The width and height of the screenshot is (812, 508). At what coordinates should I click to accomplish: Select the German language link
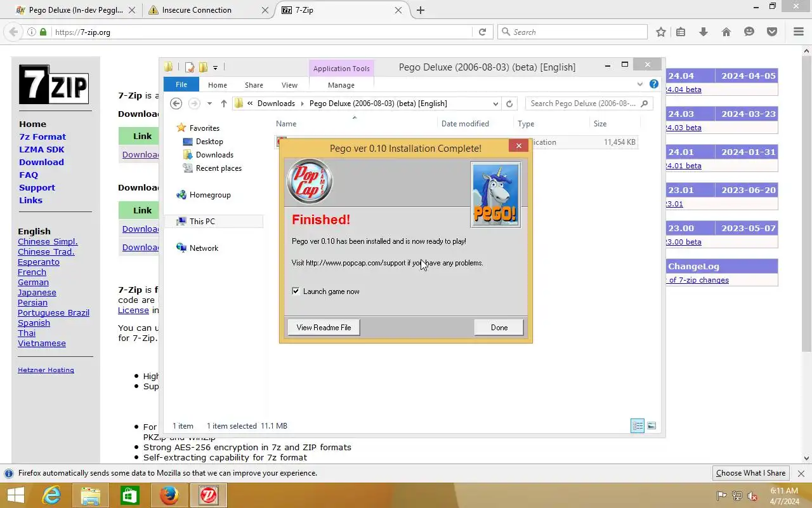33,282
